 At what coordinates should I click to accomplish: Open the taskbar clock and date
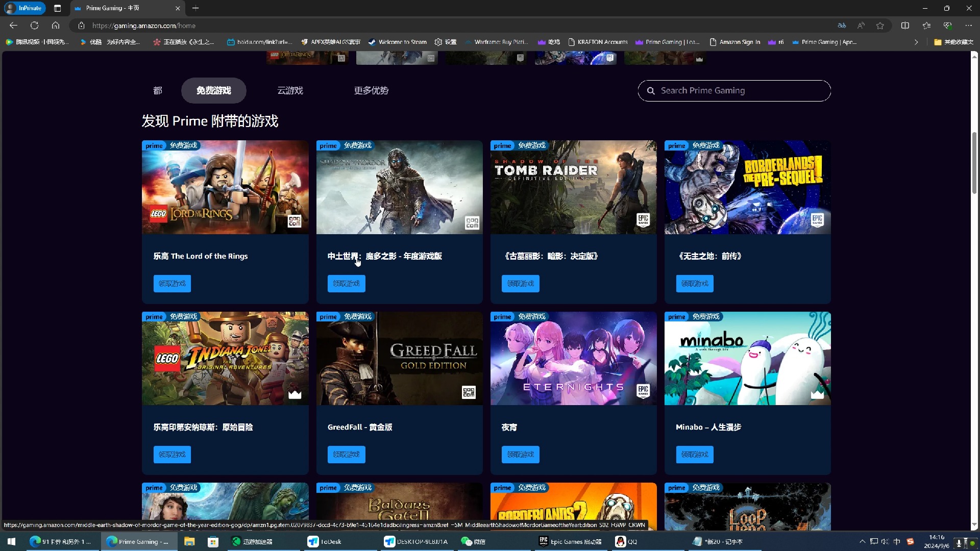936,541
